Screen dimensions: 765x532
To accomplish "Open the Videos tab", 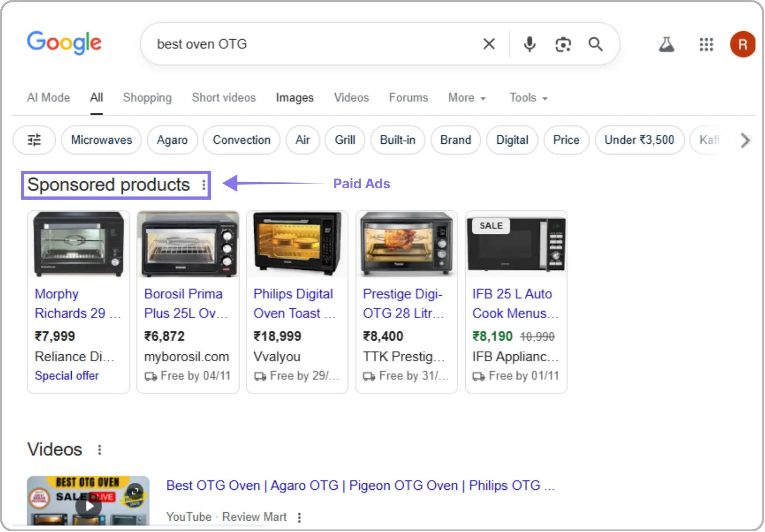I will 351,97.
